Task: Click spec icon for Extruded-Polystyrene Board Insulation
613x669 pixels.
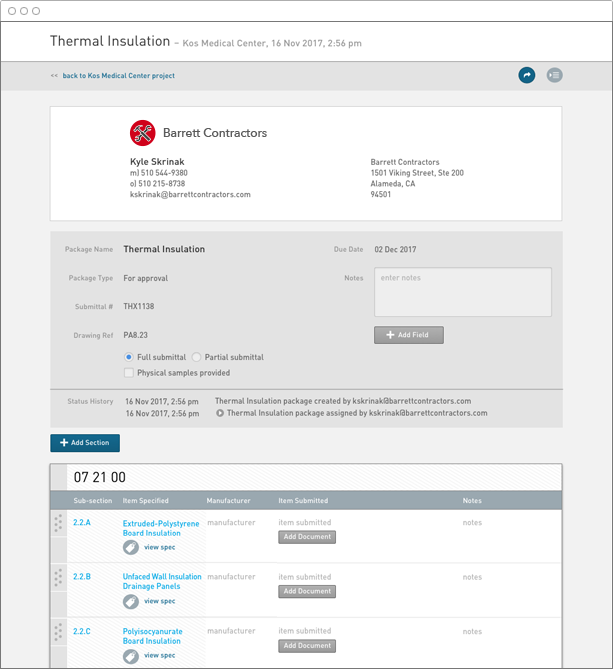Action: tap(131, 547)
